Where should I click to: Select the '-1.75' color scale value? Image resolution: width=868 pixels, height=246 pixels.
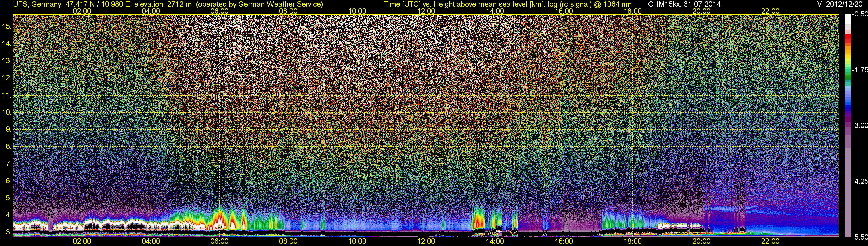click(x=860, y=70)
